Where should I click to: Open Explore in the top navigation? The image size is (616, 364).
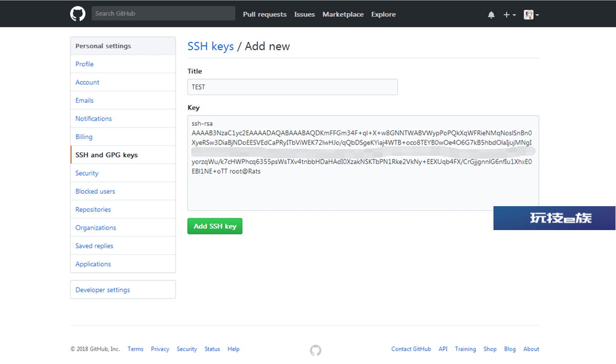click(x=383, y=14)
